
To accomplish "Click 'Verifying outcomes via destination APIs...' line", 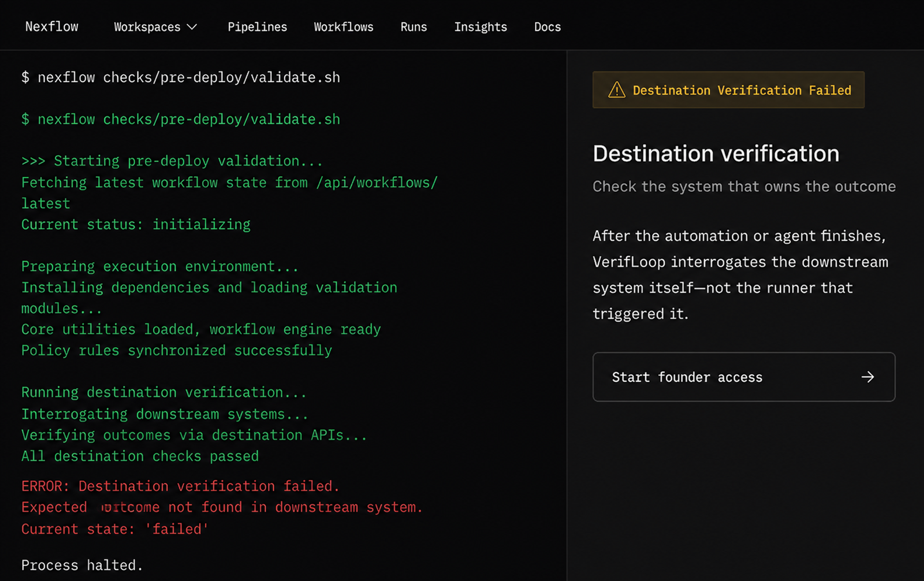I will pos(194,435).
